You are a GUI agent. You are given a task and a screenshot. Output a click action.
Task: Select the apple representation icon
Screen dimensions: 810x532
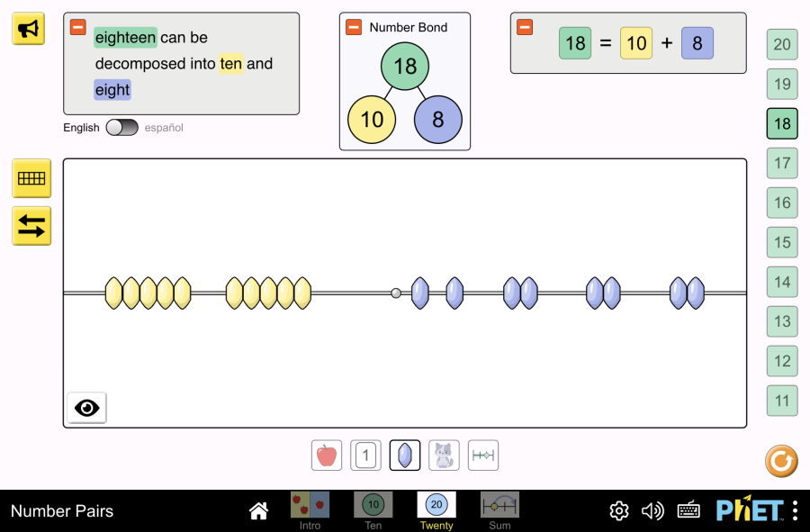[327, 455]
